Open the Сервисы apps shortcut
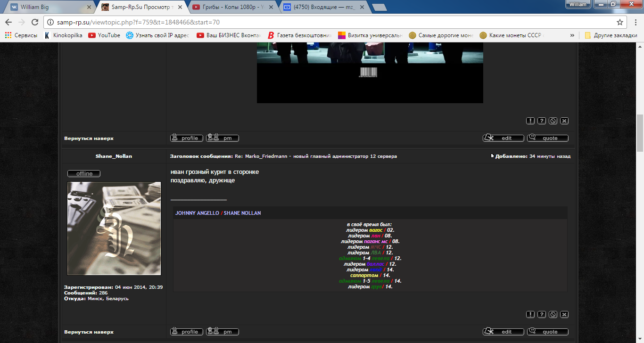The height and width of the screenshot is (343, 644). [x=21, y=35]
